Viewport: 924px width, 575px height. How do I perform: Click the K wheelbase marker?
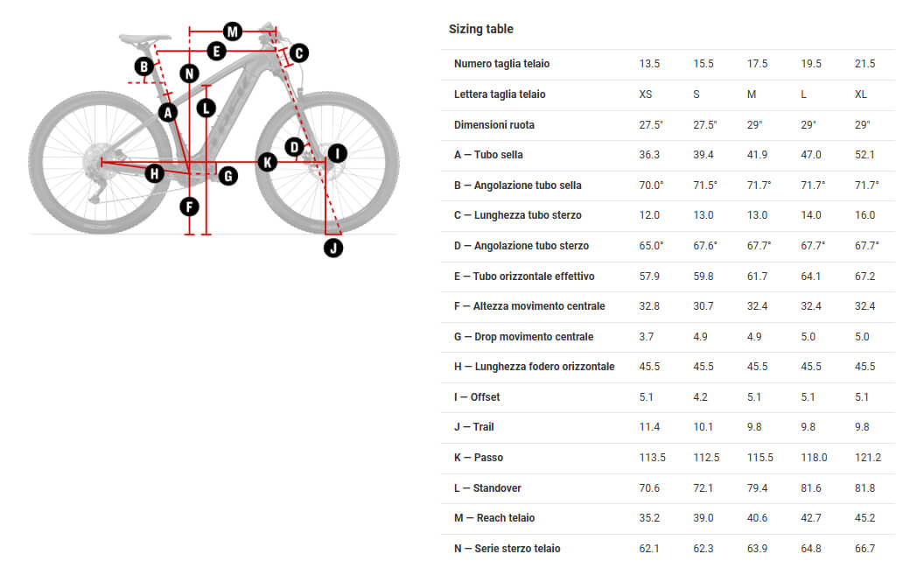pos(268,162)
